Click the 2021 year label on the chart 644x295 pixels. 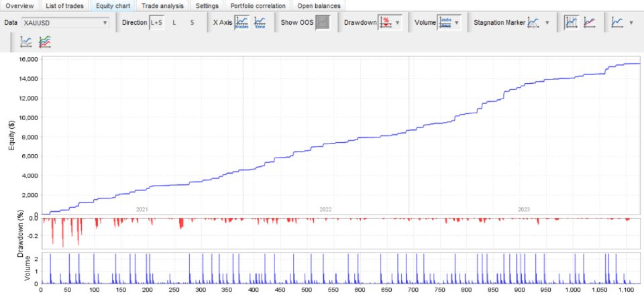click(x=142, y=210)
